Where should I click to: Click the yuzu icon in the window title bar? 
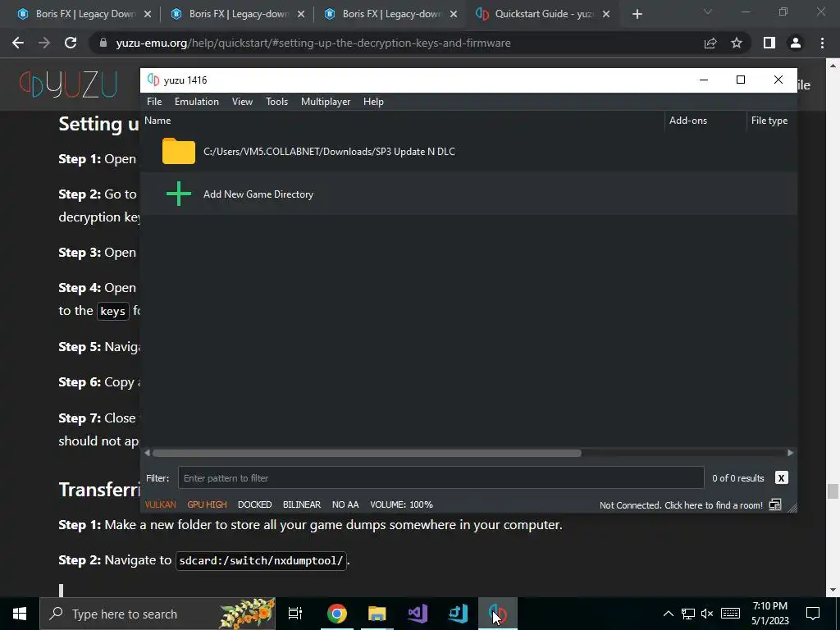(153, 80)
